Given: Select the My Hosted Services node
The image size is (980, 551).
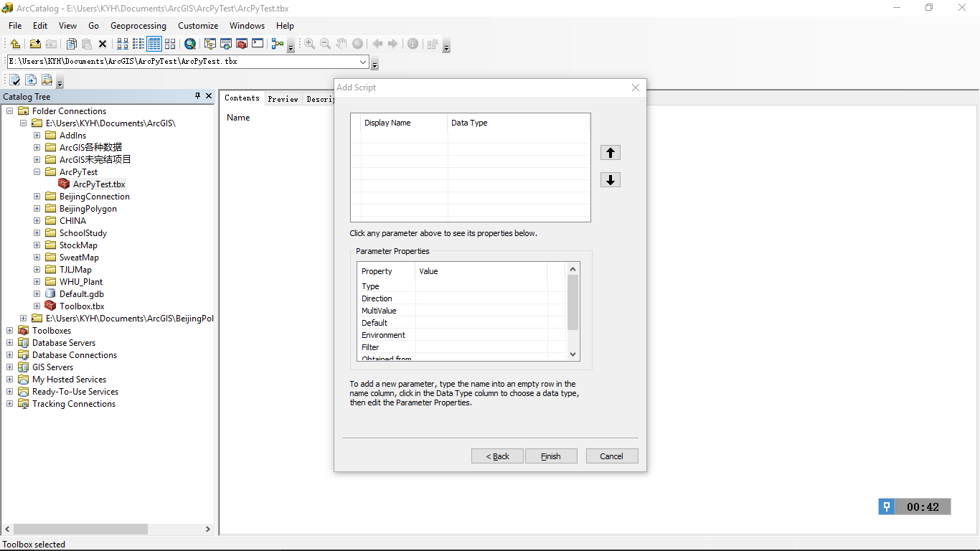Looking at the screenshot, I should (x=69, y=380).
